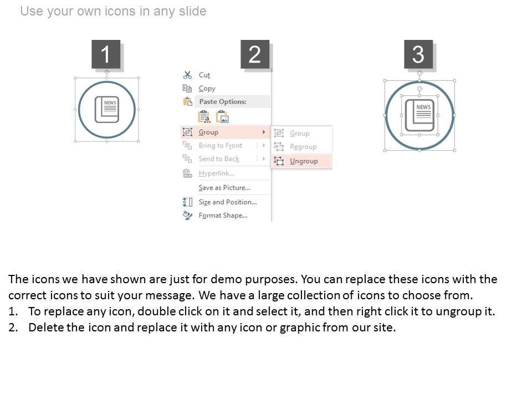Click the Copy icon in context menu
The width and height of the screenshot is (532, 399).
[187, 88]
